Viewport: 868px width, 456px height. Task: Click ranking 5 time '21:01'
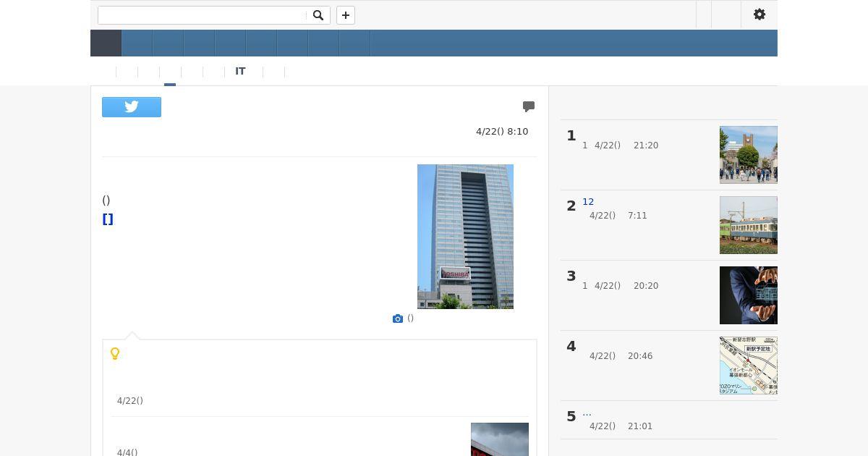point(640,426)
